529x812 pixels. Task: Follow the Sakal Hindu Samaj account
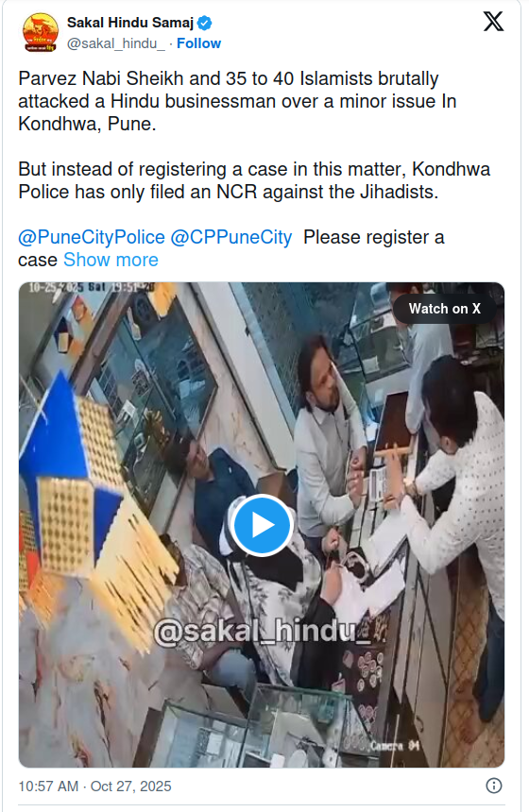199,43
